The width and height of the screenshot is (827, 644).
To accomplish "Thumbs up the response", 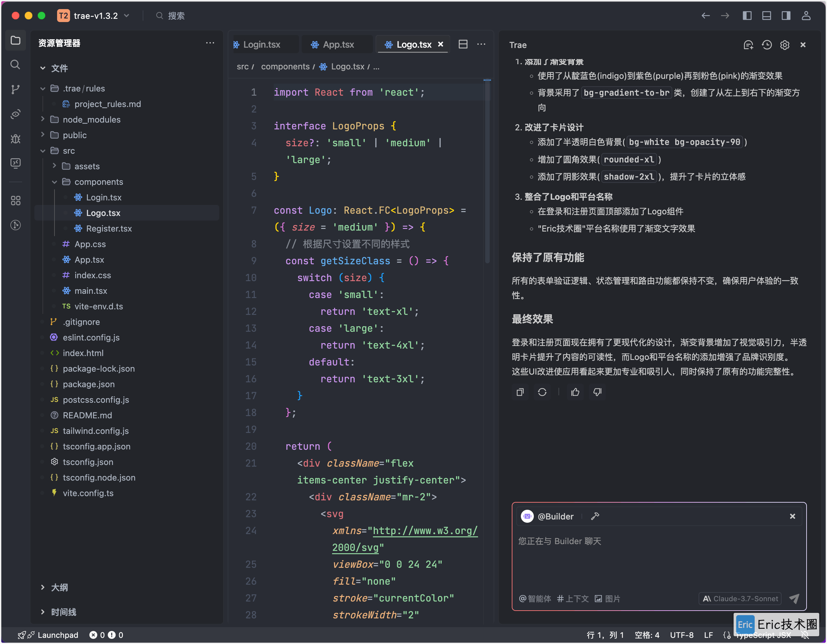I will (x=575, y=392).
